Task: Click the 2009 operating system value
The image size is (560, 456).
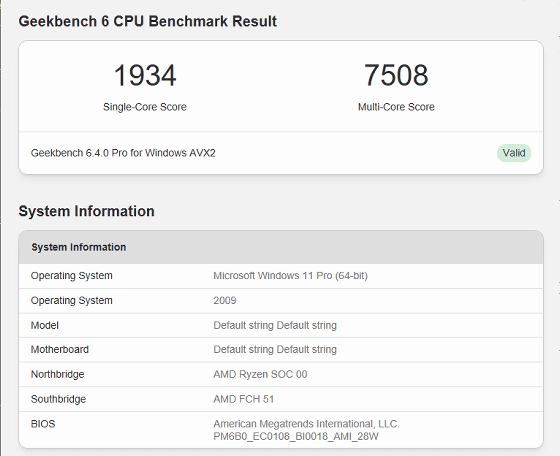Action: (225, 300)
